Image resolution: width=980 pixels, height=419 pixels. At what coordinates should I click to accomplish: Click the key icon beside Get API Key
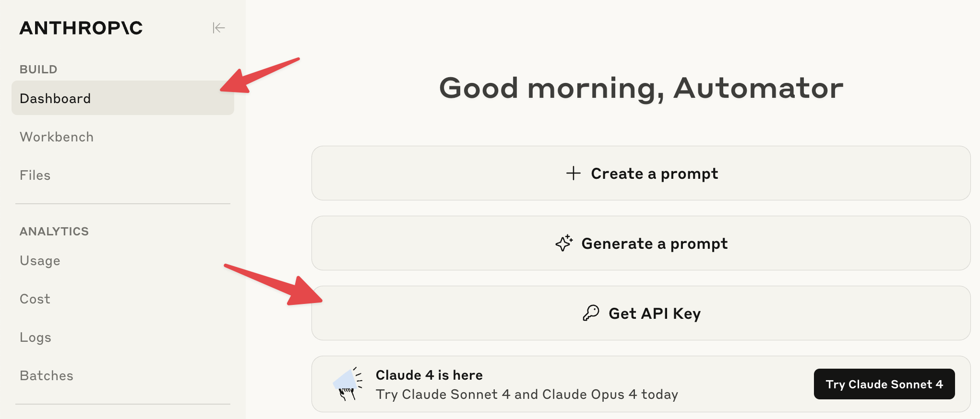pos(591,313)
